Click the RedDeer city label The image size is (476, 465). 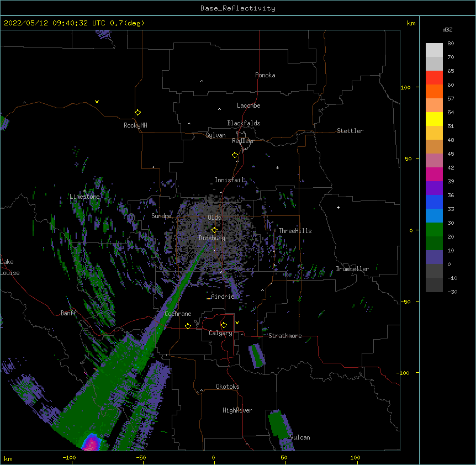[243, 141]
